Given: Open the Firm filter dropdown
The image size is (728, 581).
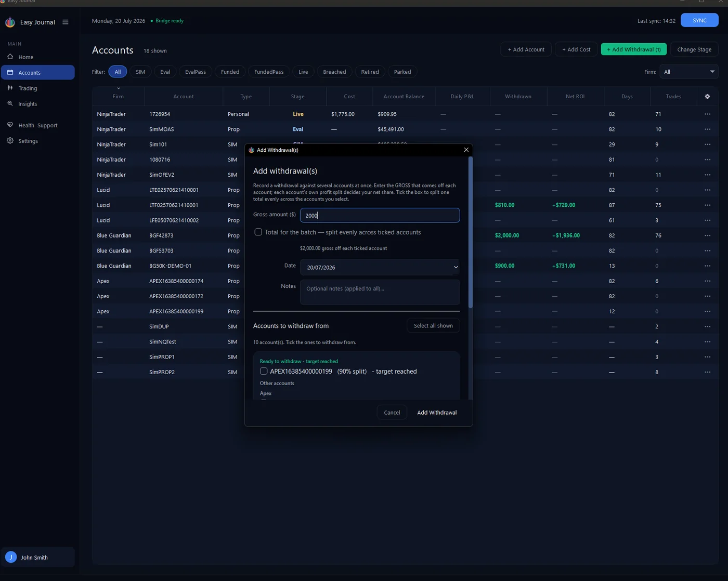Looking at the screenshot, I should (689, 72).
